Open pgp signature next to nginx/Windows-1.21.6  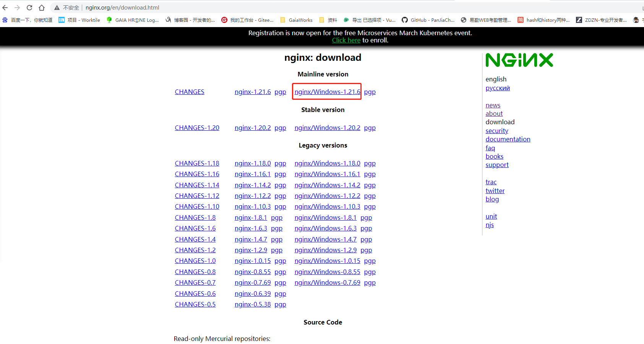(370, 92)
